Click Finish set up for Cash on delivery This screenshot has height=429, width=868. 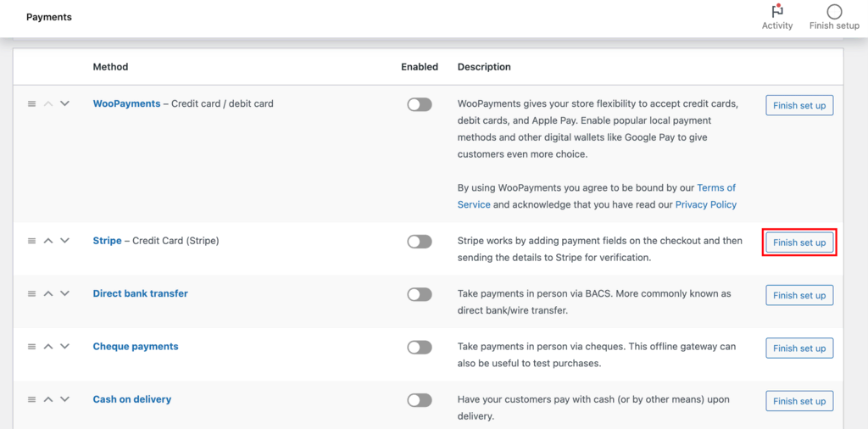point(799,401)
